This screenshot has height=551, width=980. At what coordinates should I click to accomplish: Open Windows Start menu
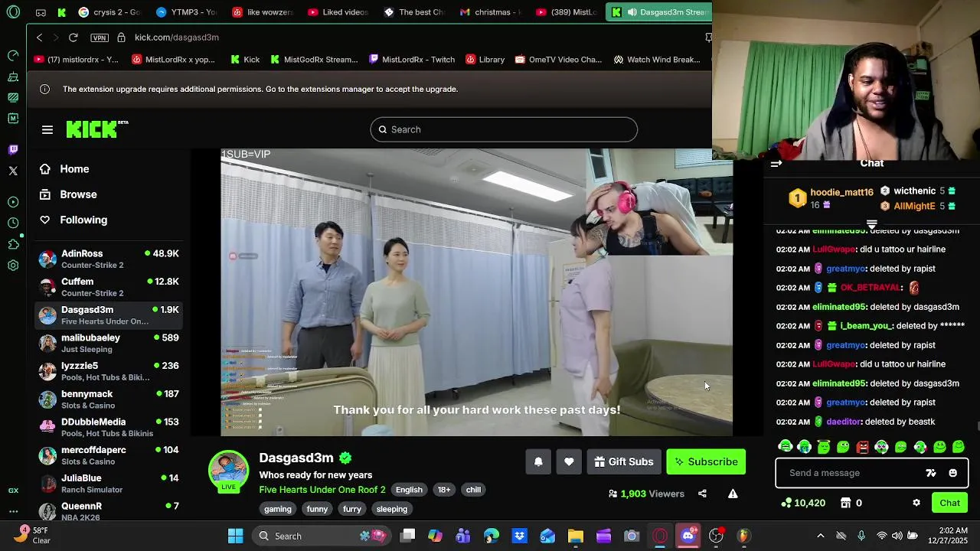pyautogui.click(x=235, y=536)
